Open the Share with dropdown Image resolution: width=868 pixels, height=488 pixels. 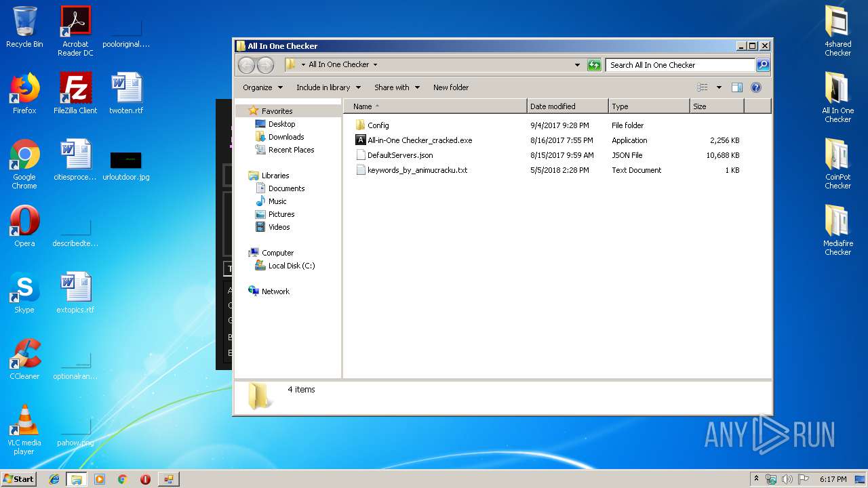[x=397, y=87]
